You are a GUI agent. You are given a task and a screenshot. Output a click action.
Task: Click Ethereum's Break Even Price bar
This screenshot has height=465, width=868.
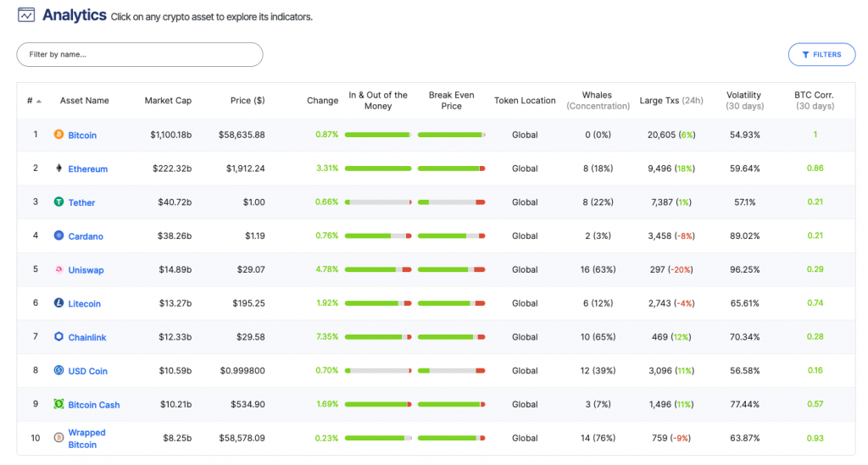[x=452, y=169]
